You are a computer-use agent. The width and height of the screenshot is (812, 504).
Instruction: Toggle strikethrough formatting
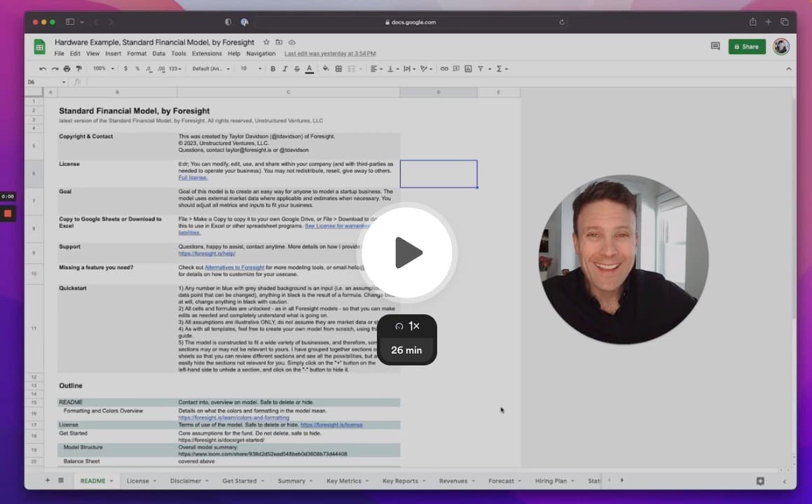tap(297, 69)
